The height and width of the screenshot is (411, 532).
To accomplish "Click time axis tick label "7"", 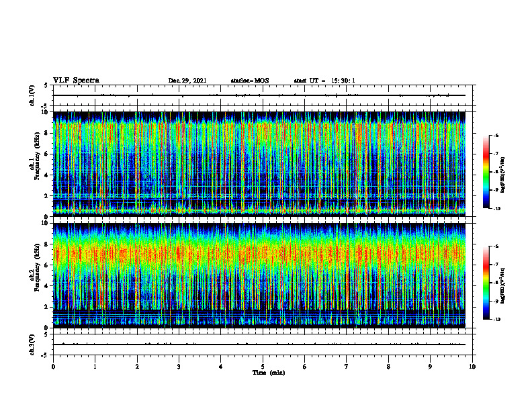I will coord(347,367).
